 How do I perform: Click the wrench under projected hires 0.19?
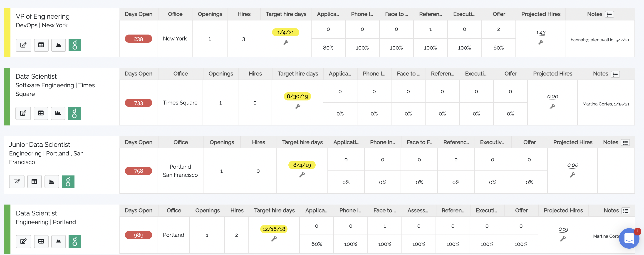coord(563,239)
